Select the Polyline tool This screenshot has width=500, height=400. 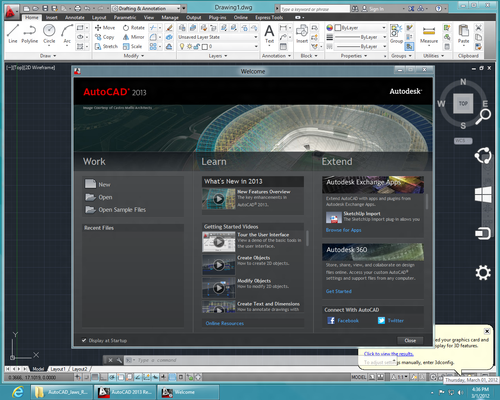point(30,34)
